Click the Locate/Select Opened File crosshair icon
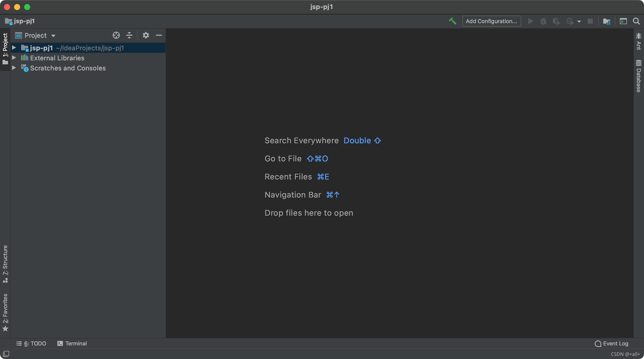This screenshot has width=644, height=359. tap(116, 35)
